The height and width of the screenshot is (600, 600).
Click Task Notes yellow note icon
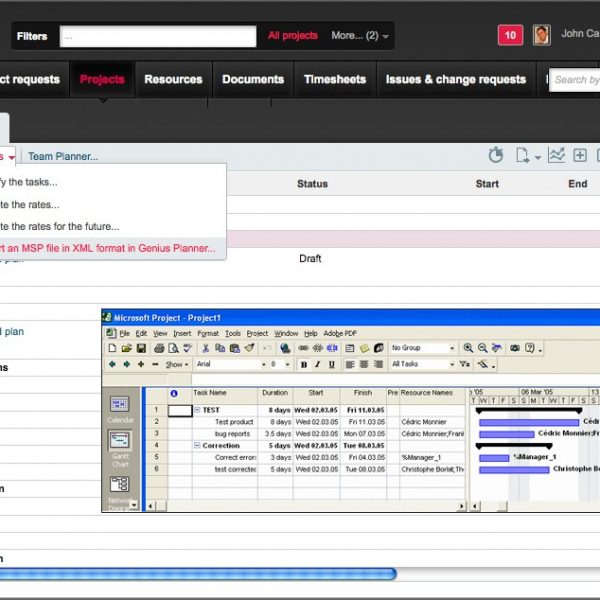364,348
